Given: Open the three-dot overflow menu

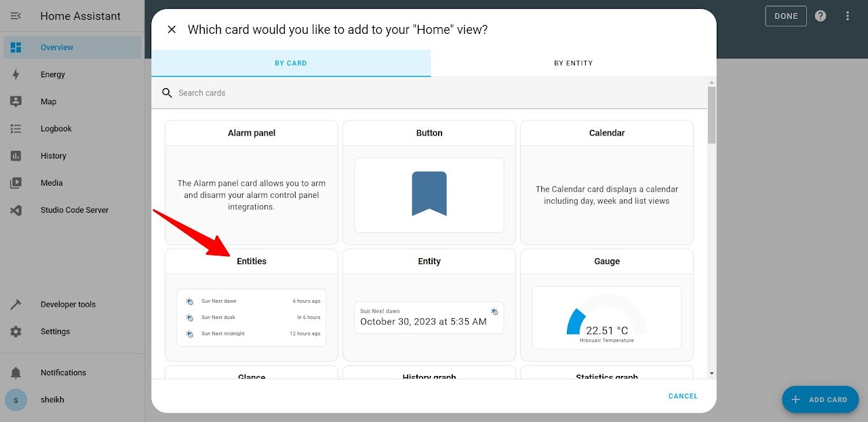Looking at the screenshot, I should pos(848,16).
